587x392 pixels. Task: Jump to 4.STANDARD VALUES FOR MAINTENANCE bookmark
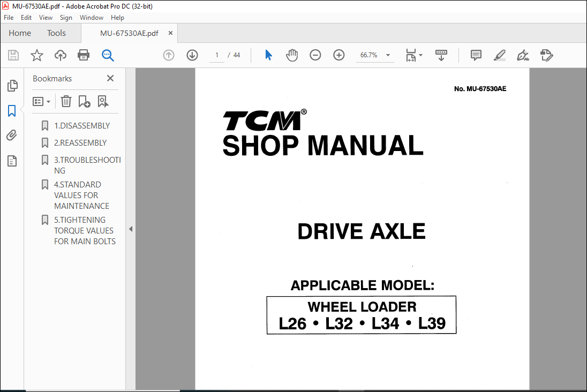click(81, 195)
